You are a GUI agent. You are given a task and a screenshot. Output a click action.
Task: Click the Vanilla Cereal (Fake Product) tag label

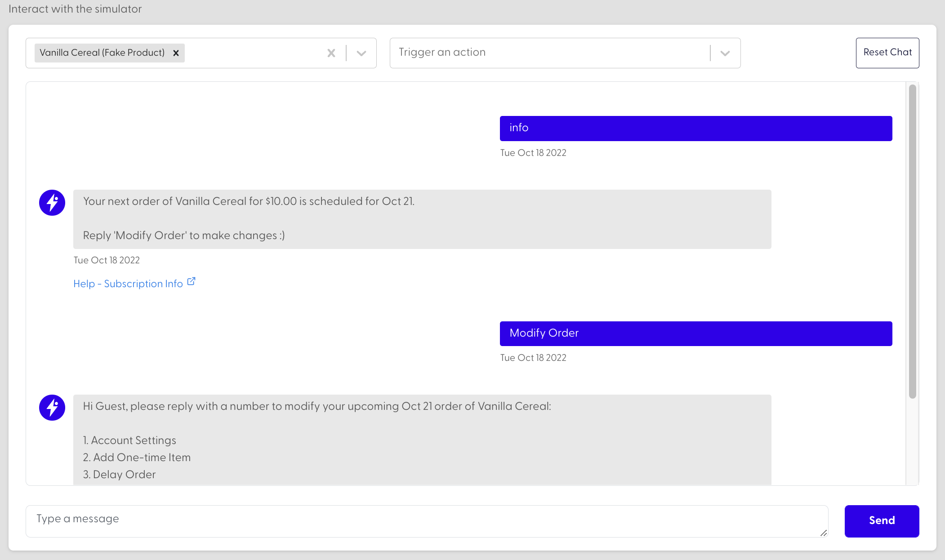pyautogui.click(x=102, y=53)
